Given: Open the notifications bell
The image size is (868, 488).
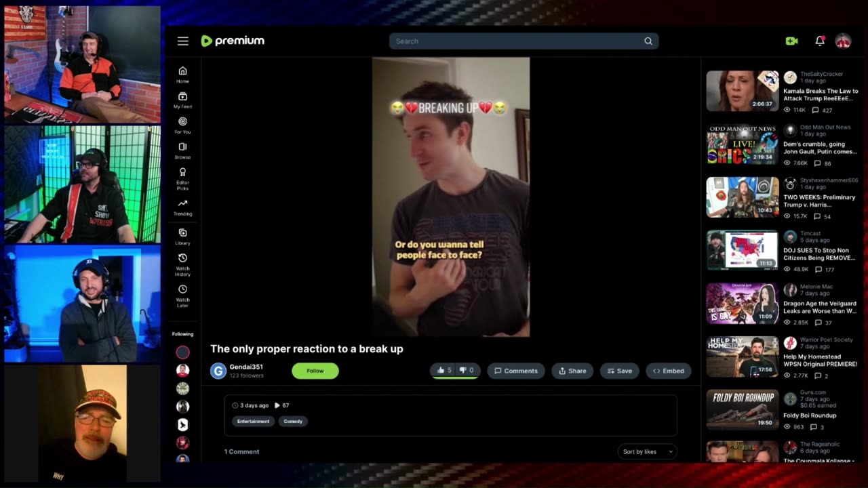Looking at the screenshot, I should coord(820,41).
